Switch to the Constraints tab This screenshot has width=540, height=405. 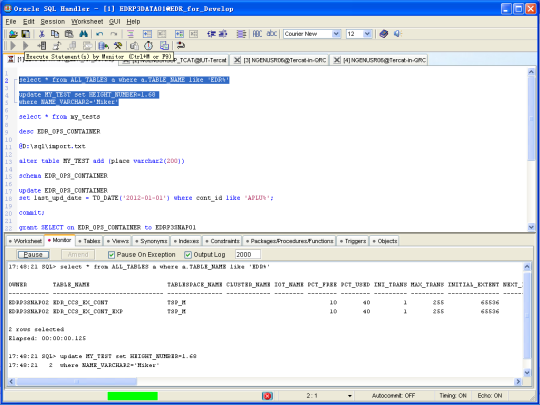coord(222,241)
